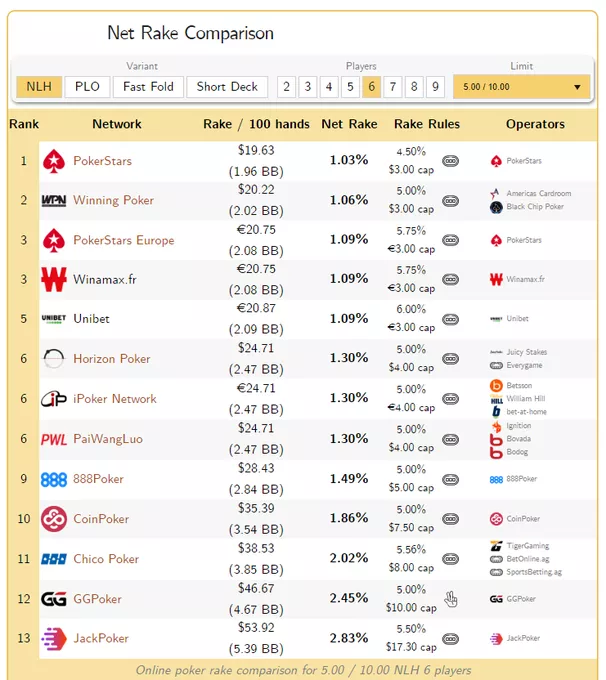Set players to 9
This screenshot has width=606, height=680.
coord(435,87)
